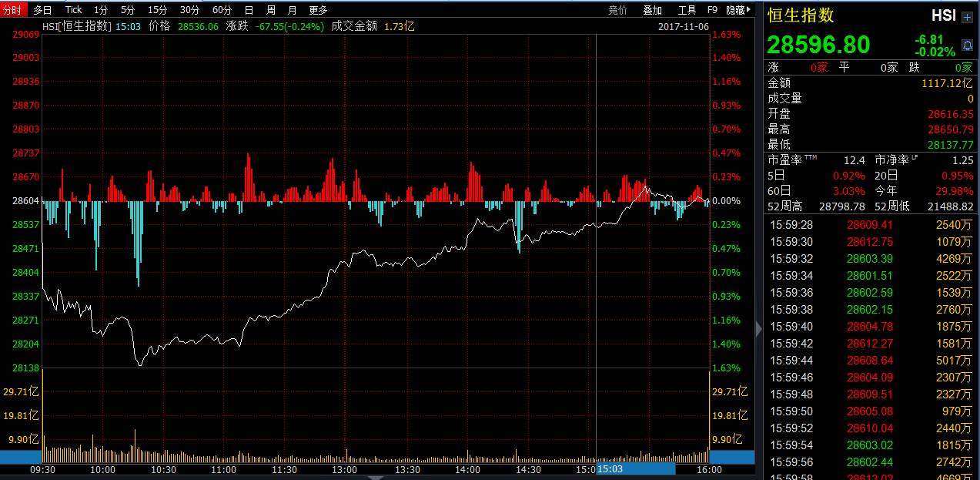The width and height of the screenshot is (980, 480).
Task: Expand the bottom panel triangle handle
Action: point(376,477)
